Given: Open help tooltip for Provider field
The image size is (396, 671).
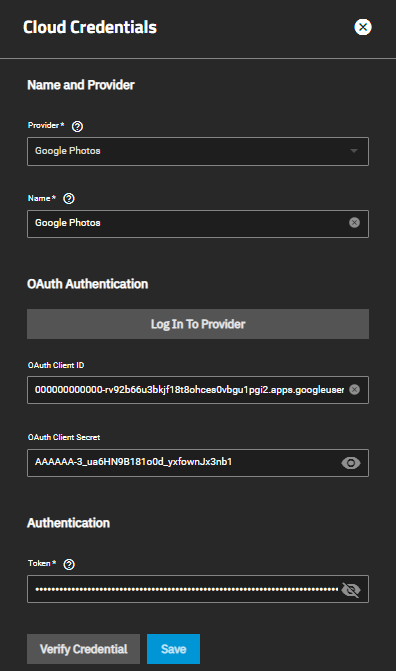Looking at the screenshot, I should [77, 126].
